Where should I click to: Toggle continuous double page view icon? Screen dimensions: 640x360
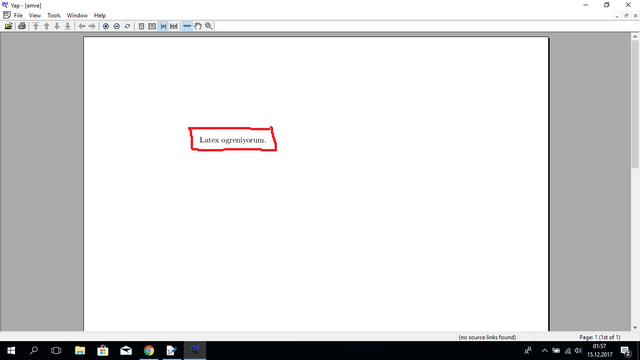click(173, 26)
